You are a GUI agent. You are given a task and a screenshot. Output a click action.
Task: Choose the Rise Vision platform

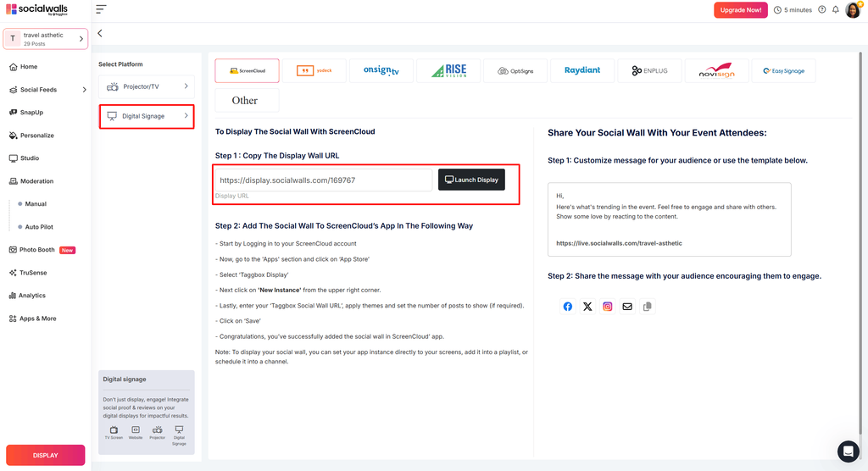point(448,71)
